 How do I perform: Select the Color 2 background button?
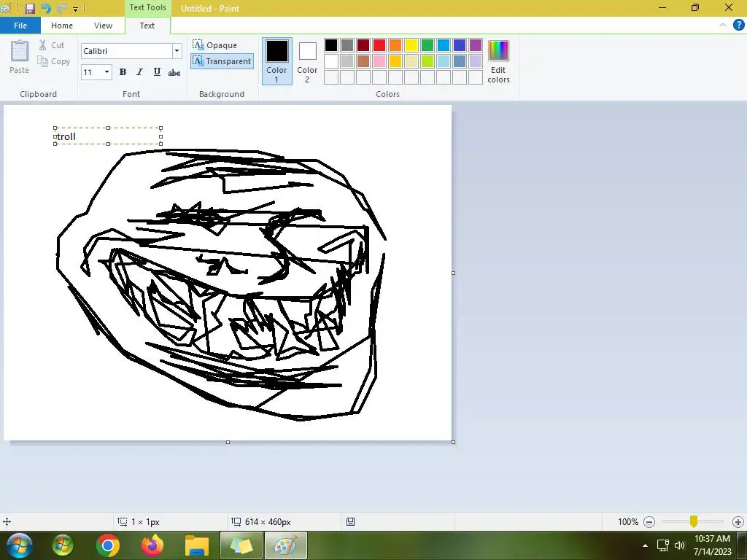pyautogui.click(x=307, y=61)
